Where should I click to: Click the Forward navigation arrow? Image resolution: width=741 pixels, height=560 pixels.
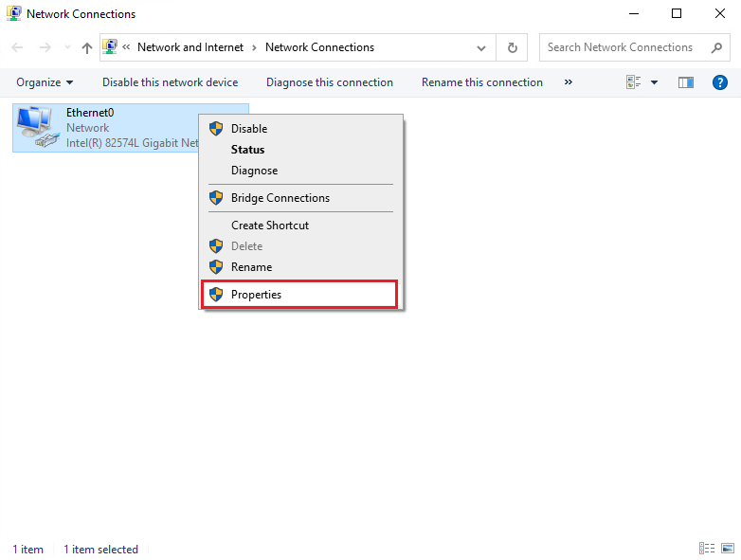[45, 47]
